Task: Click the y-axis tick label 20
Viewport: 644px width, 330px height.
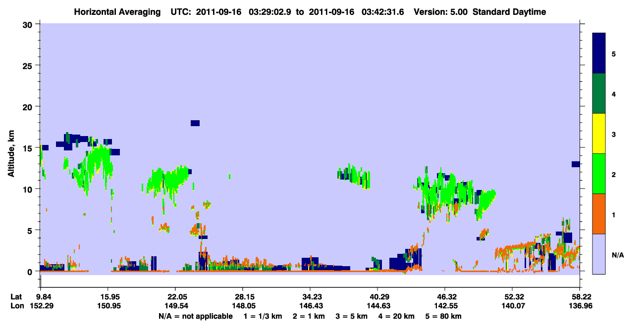Action: coord(29,106)
